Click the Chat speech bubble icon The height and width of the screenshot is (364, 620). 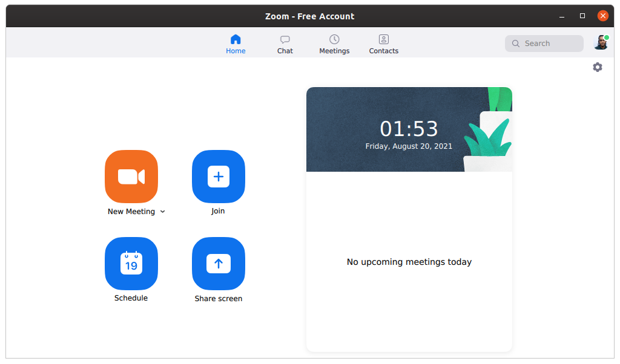285,40
